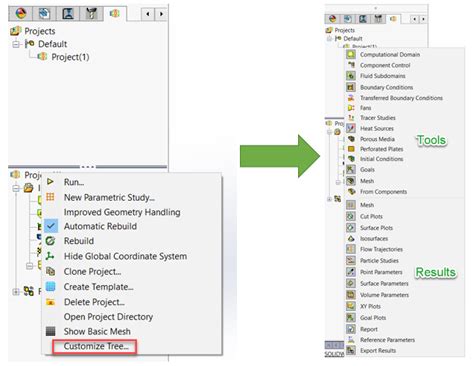Click the Run icon in the context menu
Image resolution: width=474 pixels, height=366 pixels.
point(50,182)
